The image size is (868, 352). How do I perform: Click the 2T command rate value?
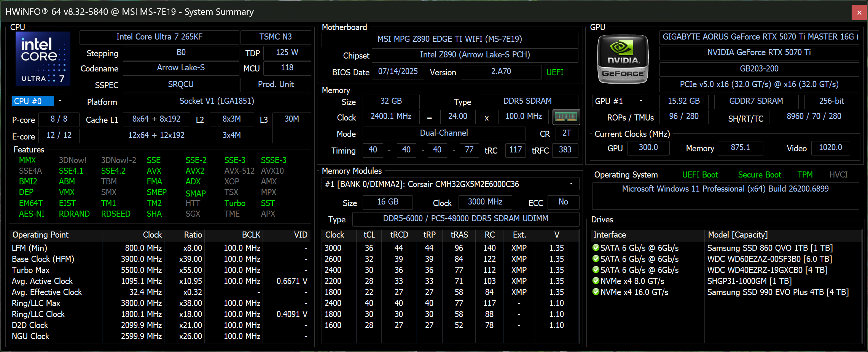pos(567,133)
